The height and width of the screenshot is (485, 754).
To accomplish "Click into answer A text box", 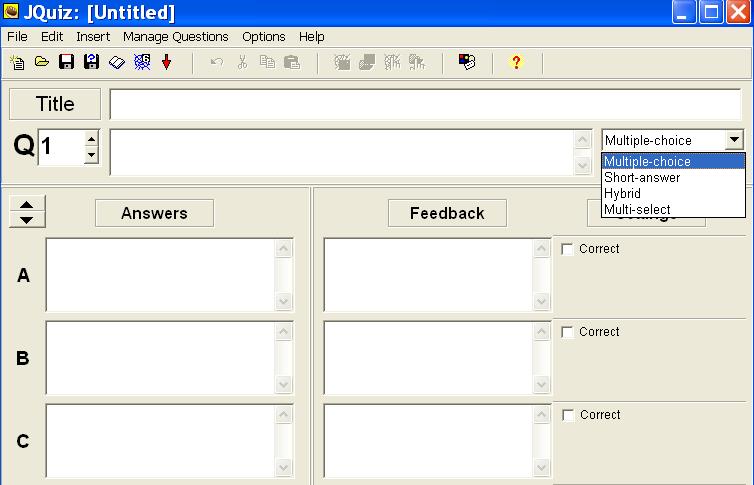I will pyautogui.click(x=161, y=275).
